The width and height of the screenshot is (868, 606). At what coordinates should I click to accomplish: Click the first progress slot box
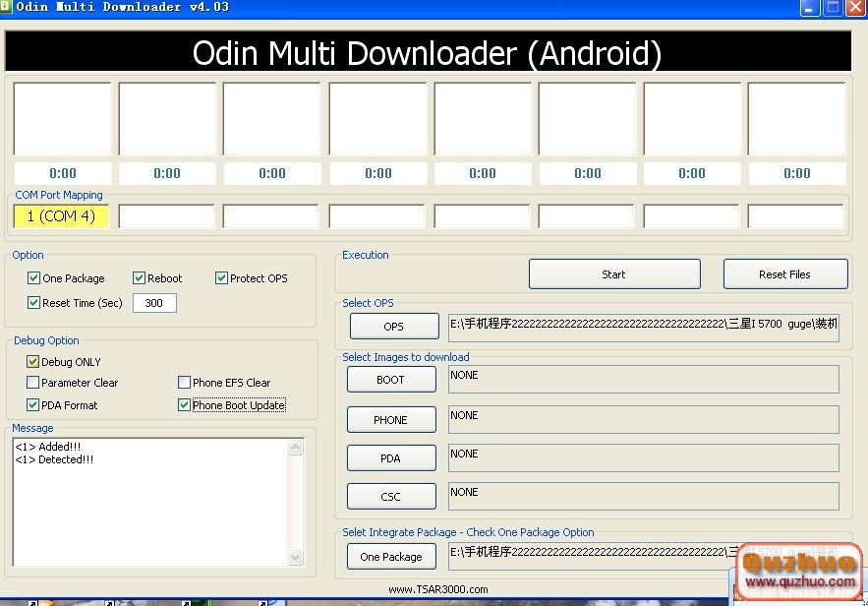coord(62,119)
